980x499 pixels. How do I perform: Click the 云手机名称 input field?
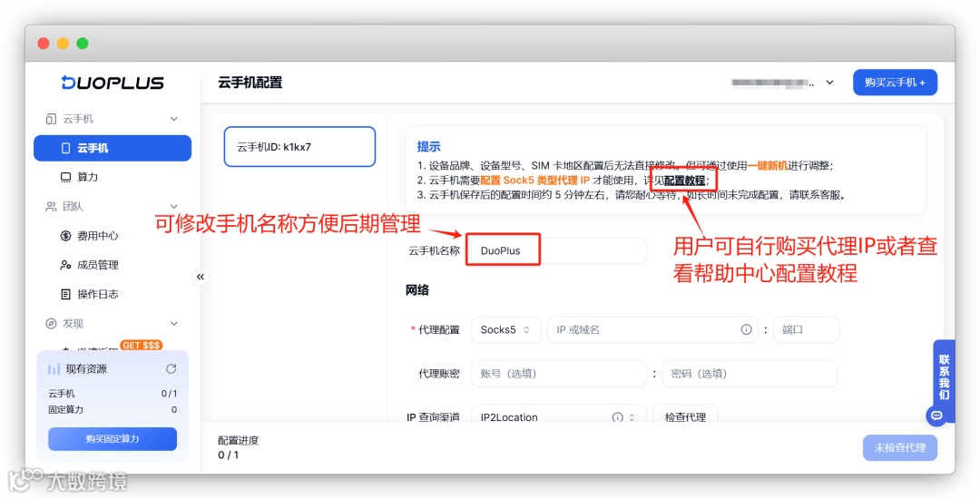tap(558, 250)
